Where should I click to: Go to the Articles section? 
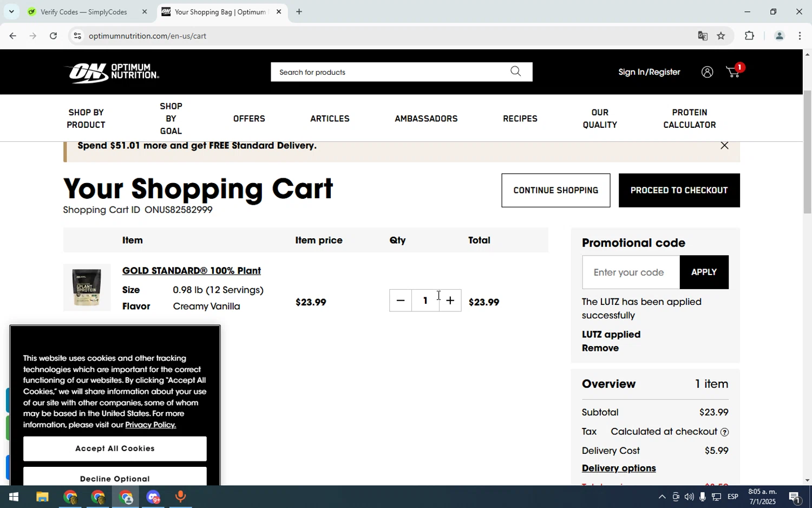pyautogui.click(x=330, y=119)
